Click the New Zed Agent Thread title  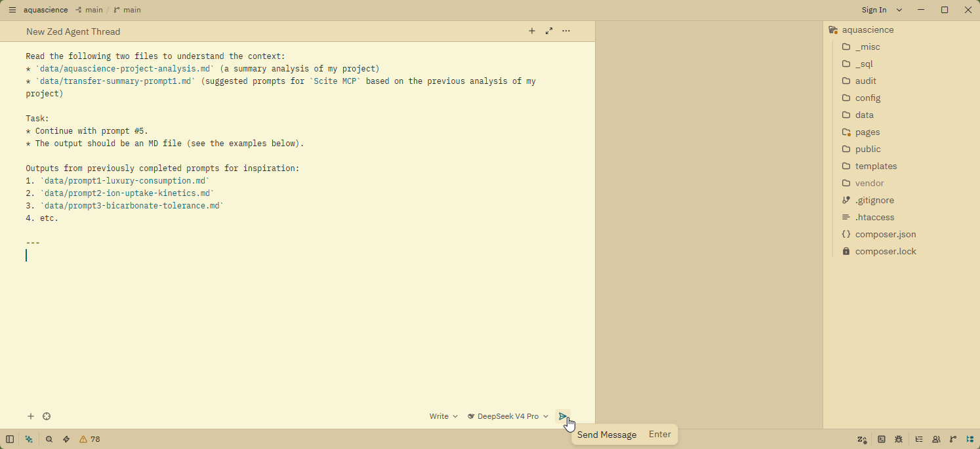(73, 31)
